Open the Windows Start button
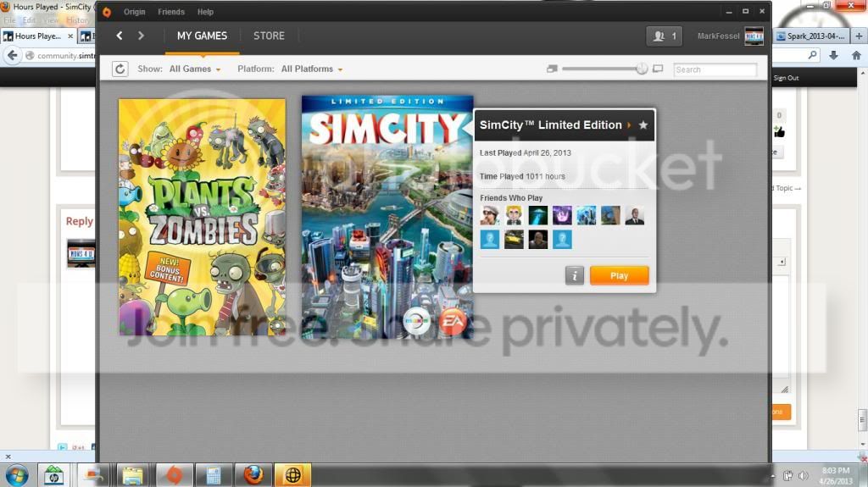 pos(17,475)
